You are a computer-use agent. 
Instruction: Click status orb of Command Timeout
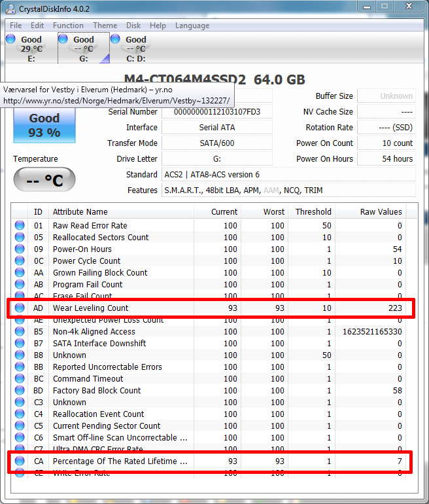(20, 378)
